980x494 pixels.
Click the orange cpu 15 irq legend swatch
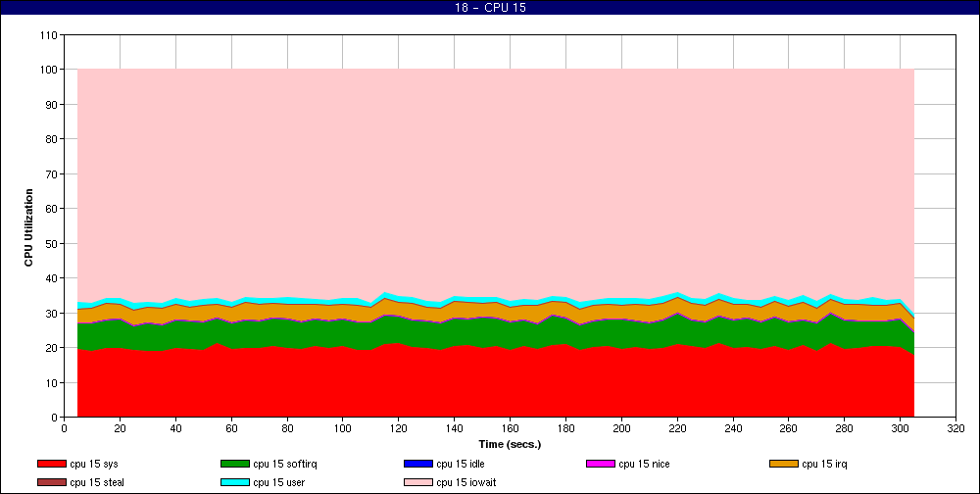click(x=784, y=464)
